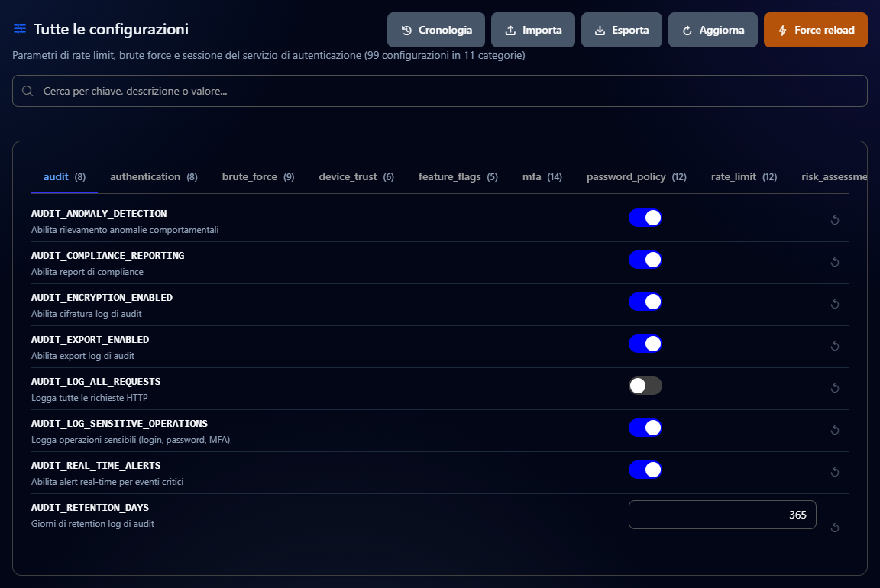Click the AUDIT_REAL_TIME_ALERTS key label
The height and width of the screenshot is (588, 880).
pos(96,466)
